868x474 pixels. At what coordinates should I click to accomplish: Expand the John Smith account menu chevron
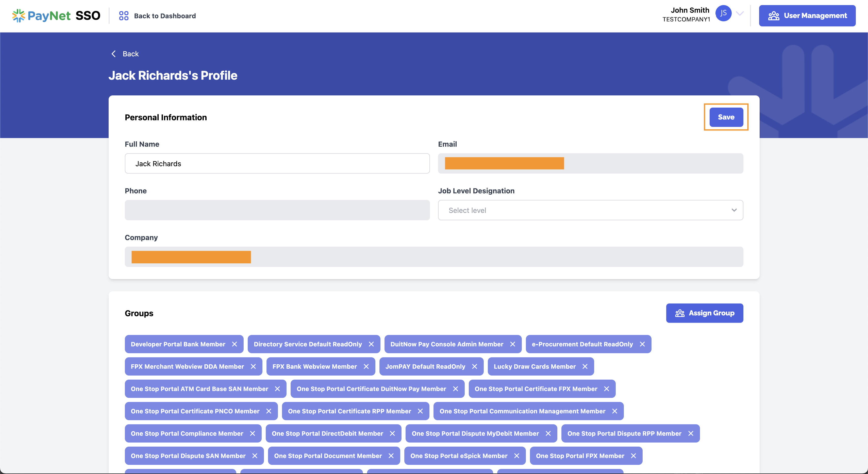740,13
